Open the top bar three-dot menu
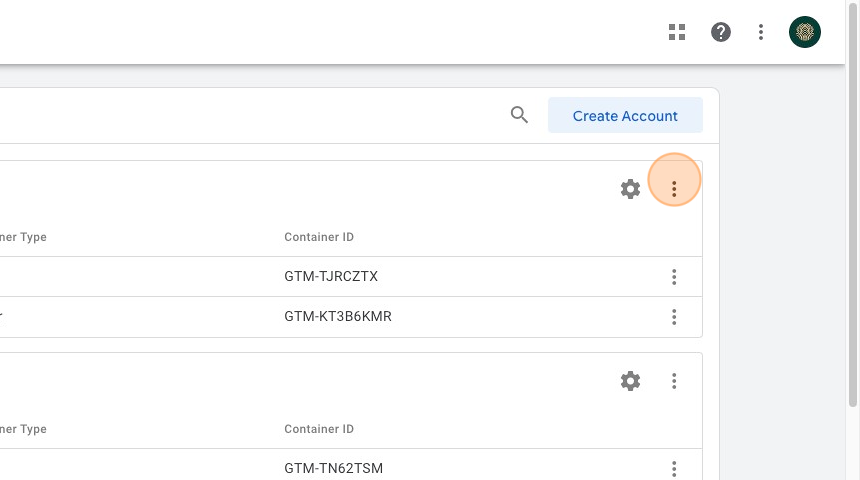This screenshot has height=480, width=860. tap(761, 32)
